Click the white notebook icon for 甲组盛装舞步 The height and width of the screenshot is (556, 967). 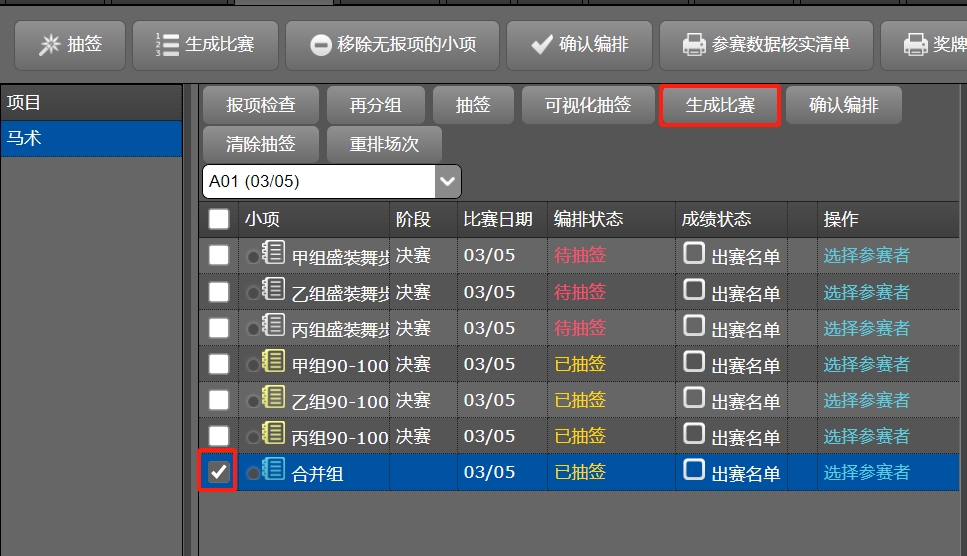(x=273, y=253)
